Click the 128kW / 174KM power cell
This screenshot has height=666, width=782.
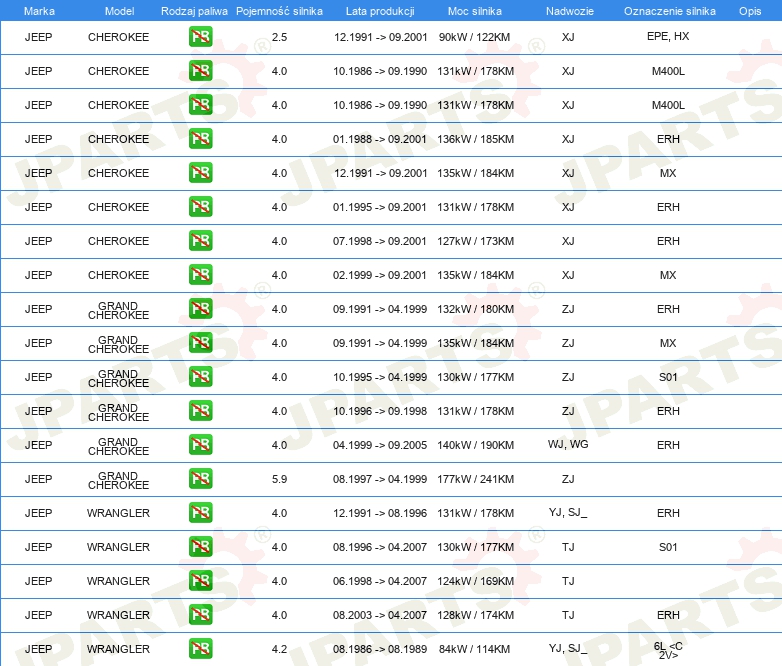[x=475, y=615]
